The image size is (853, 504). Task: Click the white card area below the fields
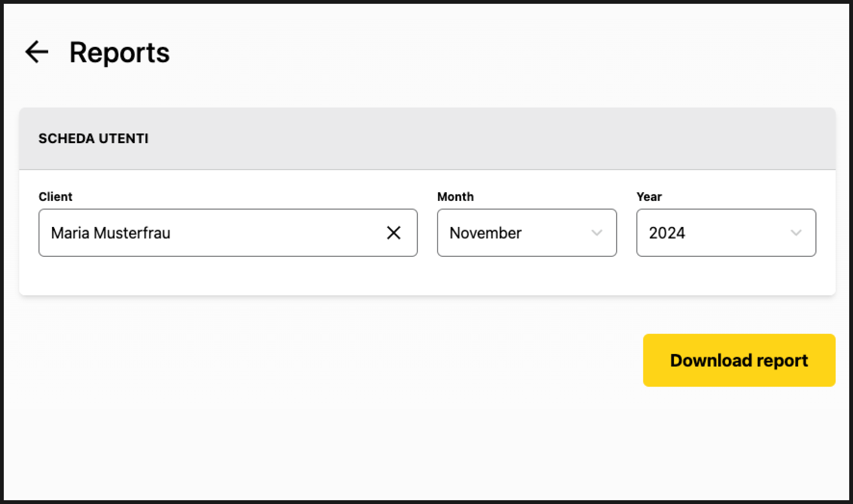click(x=340, y=277)
